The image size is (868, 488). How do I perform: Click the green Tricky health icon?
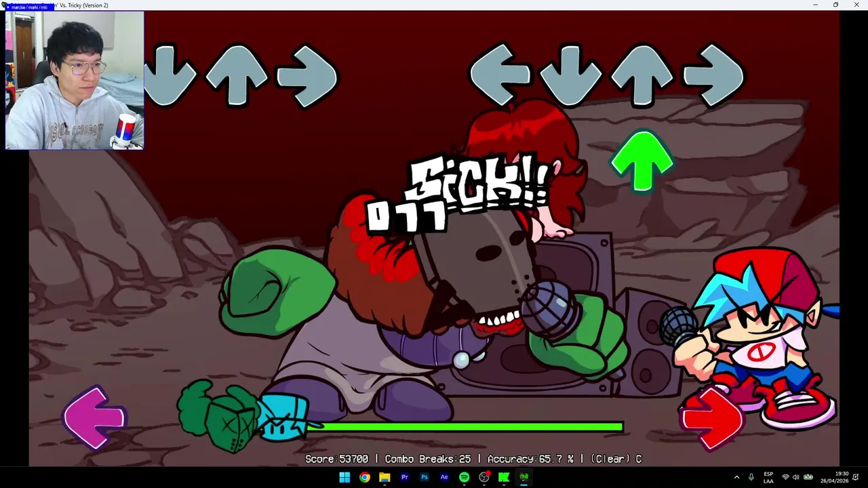[218, 415]
